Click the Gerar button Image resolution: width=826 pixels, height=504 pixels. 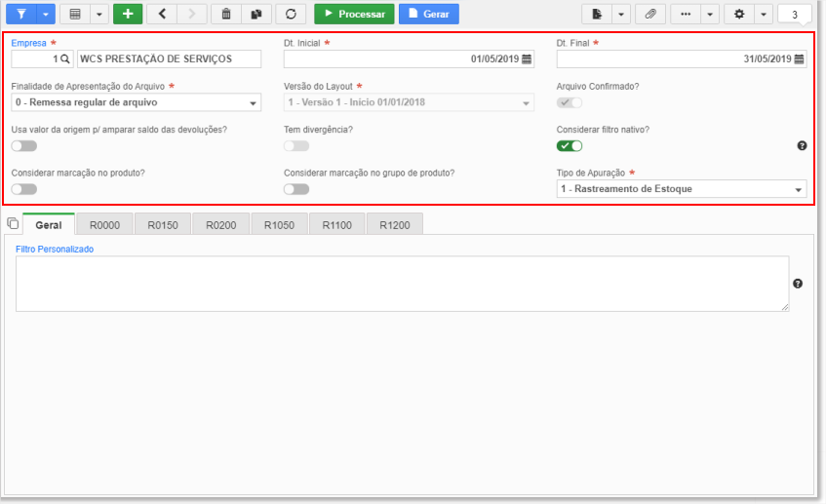pyautogui.click(x=429, y=15)
